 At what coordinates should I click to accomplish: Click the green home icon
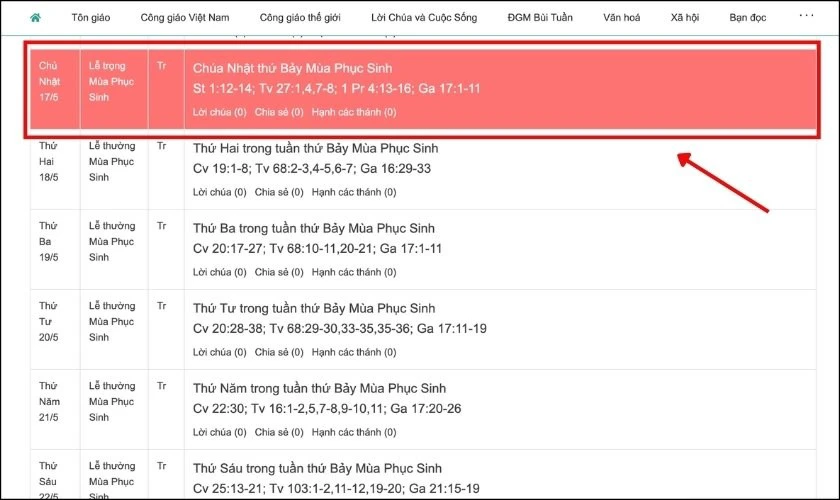tap(36, 17)
